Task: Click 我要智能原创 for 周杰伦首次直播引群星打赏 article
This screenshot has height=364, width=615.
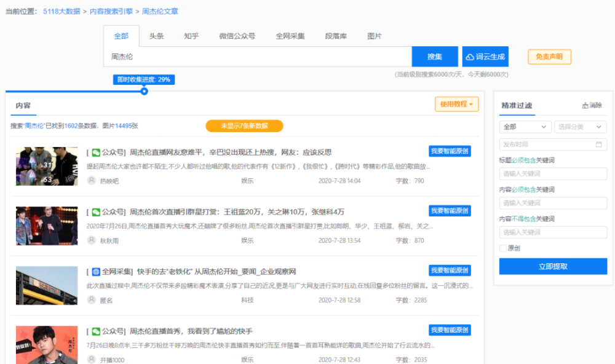Action: (450, 211)
